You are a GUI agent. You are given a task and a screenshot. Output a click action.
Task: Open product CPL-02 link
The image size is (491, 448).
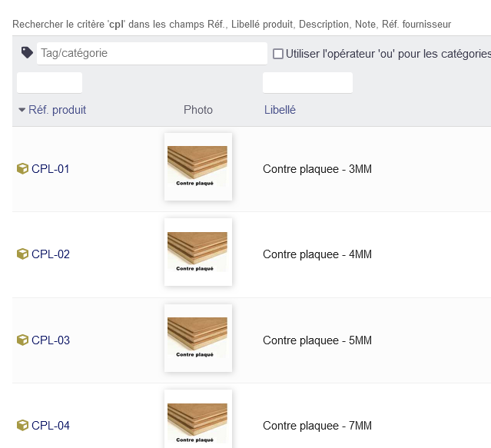coord(51,254)
